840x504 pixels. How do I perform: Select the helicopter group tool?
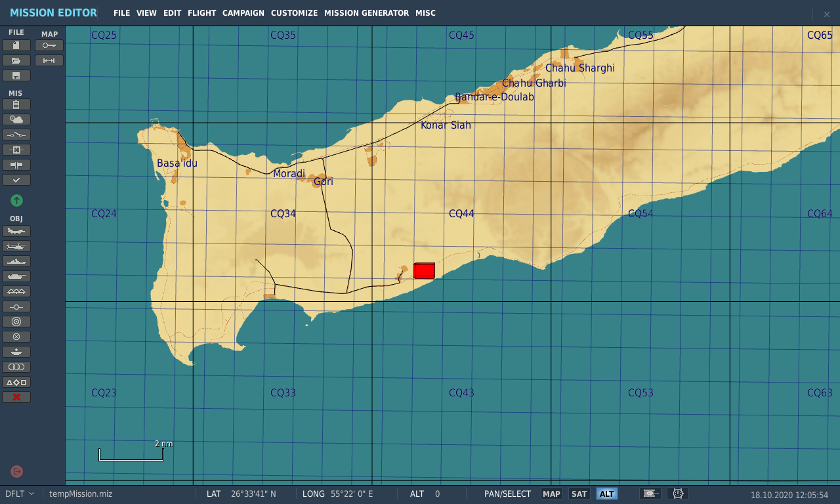[16, 246]
